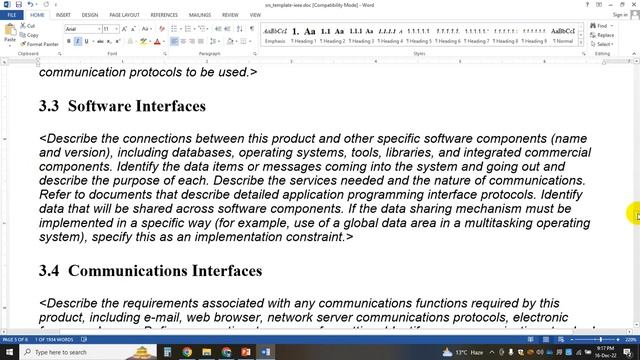Screen dimensions: 640x360
Task: Sort the selected paragraphs
Action: 240,29
